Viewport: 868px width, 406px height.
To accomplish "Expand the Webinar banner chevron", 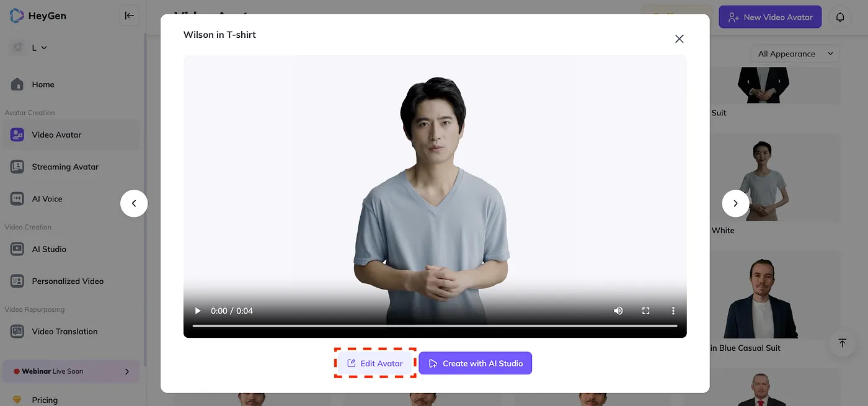I will pyautogui.click(x=127, y=371).
